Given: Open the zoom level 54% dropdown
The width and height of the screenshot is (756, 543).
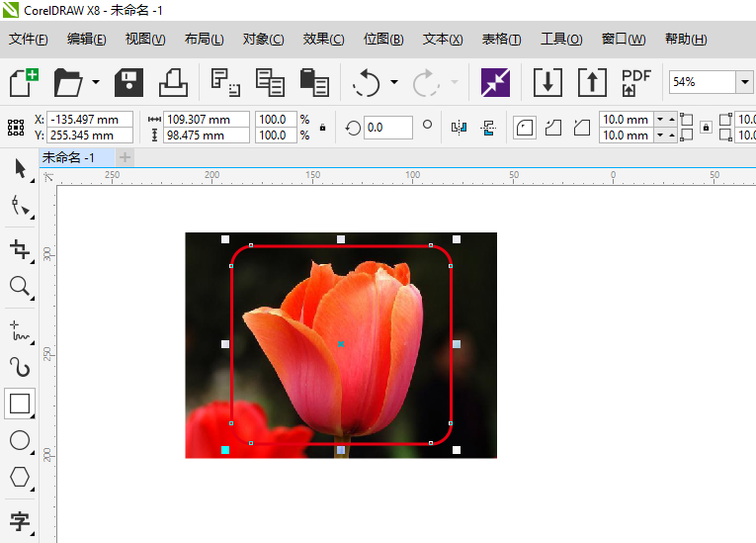Looking at the screenshot, I should point(743,82).
